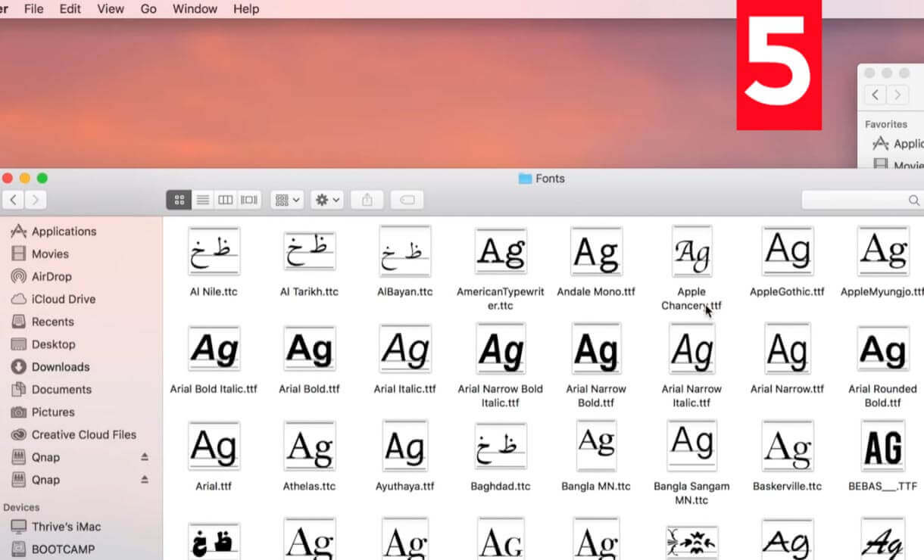Select the Arial Bold.ttf font thumbnail
The image size is (924, 560).
pos(309,349)
